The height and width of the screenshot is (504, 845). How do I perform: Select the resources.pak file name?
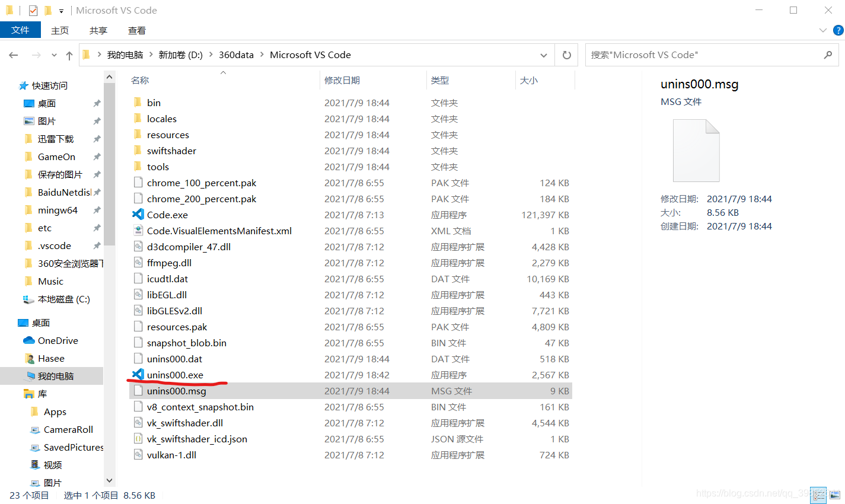[177, 327]
